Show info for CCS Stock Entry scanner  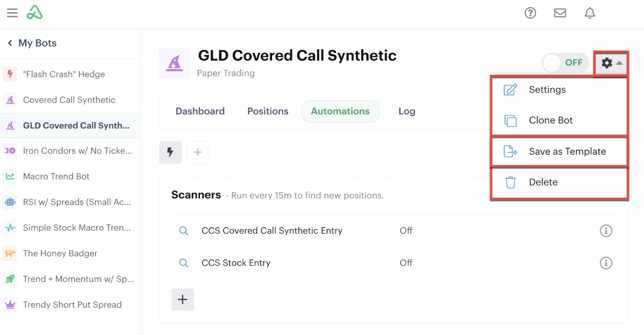point(606,263)
